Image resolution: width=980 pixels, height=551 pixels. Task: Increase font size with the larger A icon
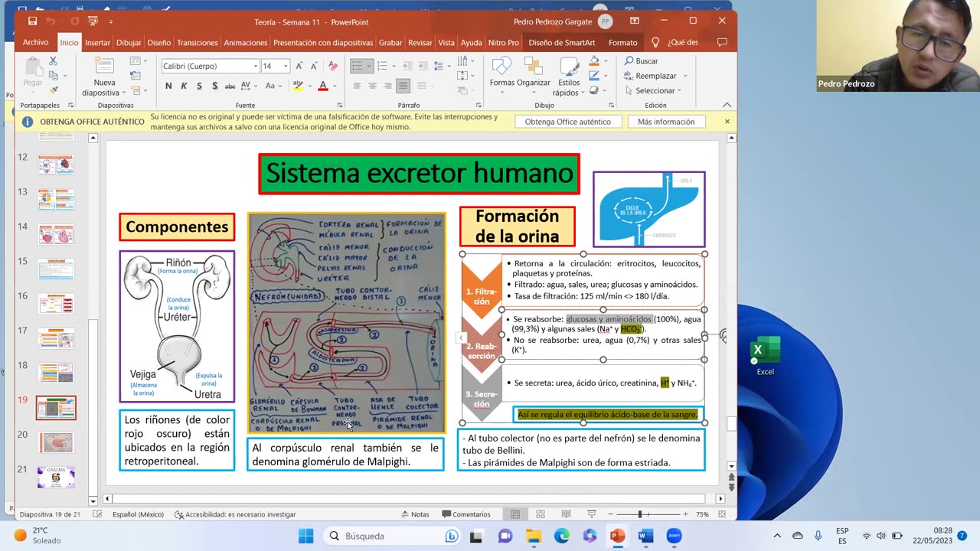[x=299, y=67]
